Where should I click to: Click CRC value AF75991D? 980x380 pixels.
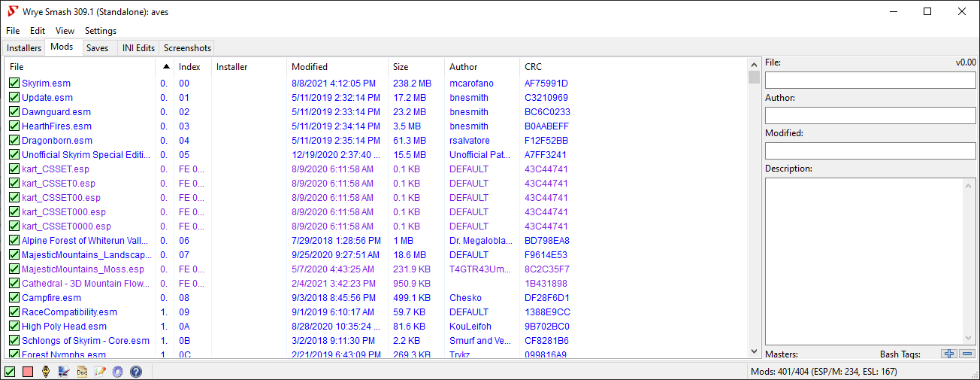(546, 84)
